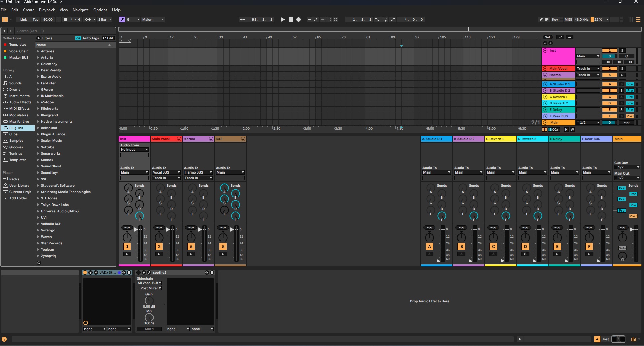
Task: Solo the Main Vocal track in arrangement
Action: pos(622,69)
